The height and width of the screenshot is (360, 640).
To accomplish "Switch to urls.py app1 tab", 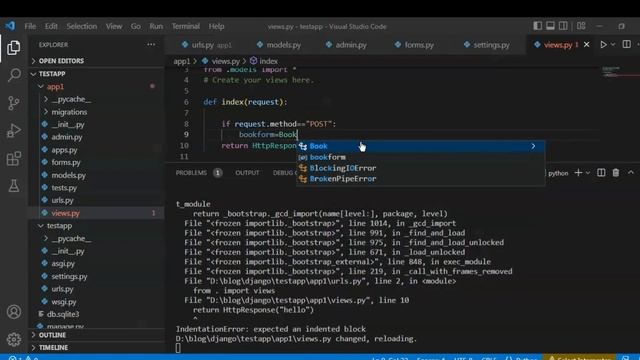I will (206, 45).
